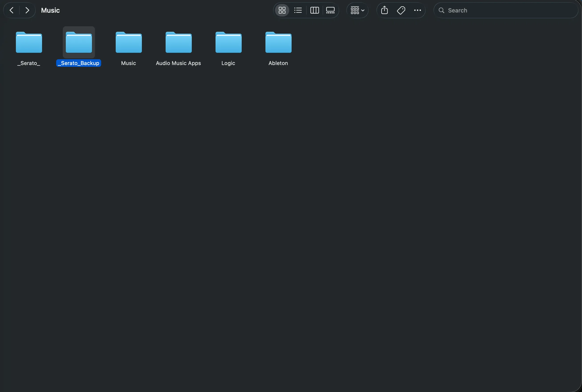Go forward with the right arrow
Viewport: 582px width, 392px height.
click(27, 10)
